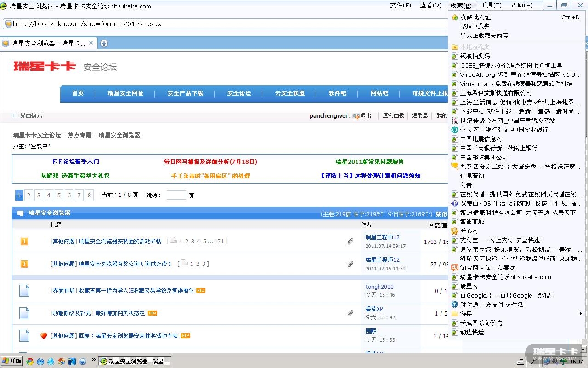Screen dimensions: 588x368
Task: Go to page 2 of the forum
Action: click(x=28, y=195)
